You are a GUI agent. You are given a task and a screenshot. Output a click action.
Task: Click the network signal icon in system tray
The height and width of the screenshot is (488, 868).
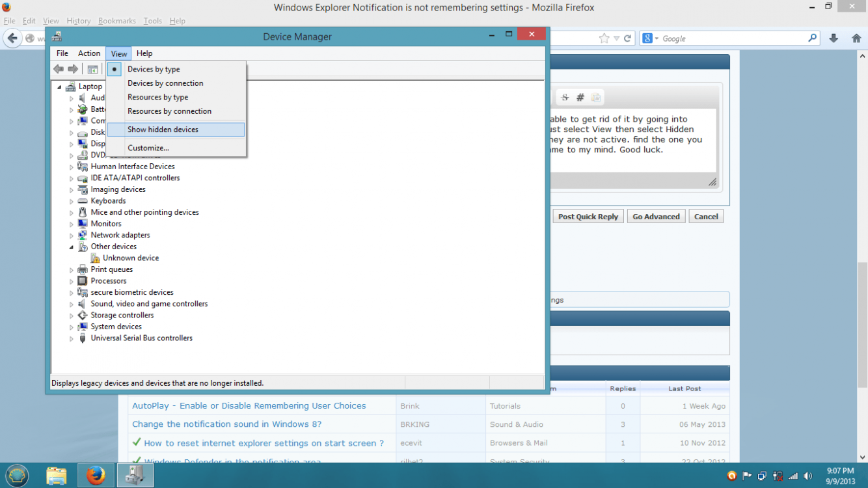click(x=794, y=476)
